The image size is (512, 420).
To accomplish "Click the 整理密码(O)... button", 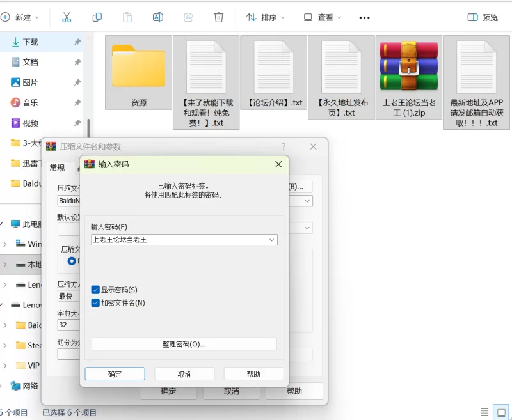I will tap(184, 344).
